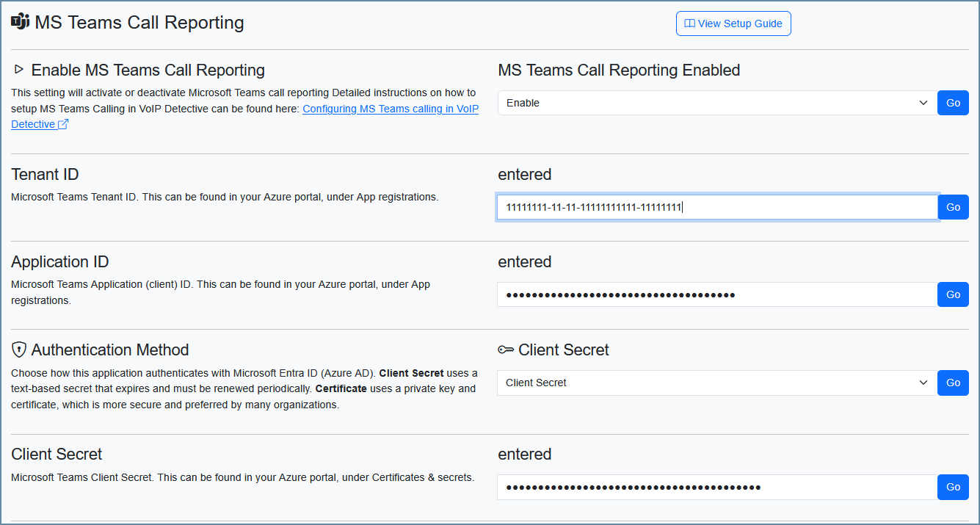The image size is (980, 525).
Task: Click the key icon beside Client Secret heading
Action: coord(506,350)
